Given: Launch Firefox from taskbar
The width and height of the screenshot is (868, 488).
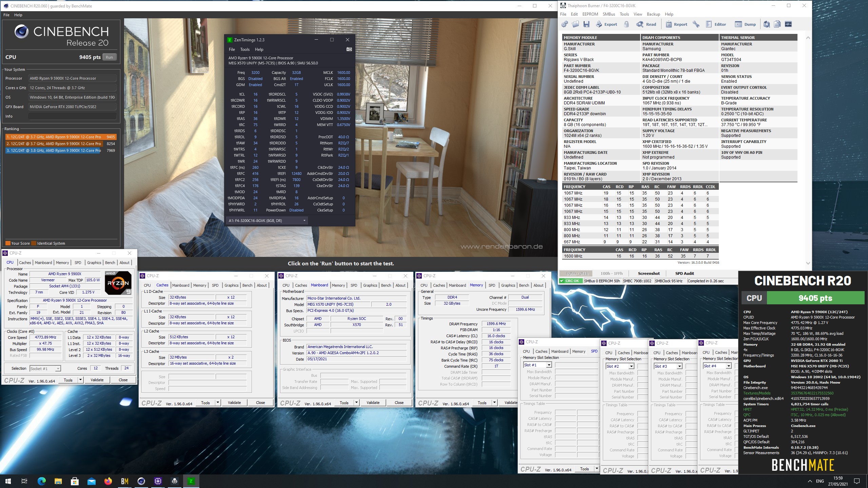Looking at the screenshot, I should point(108,481).
